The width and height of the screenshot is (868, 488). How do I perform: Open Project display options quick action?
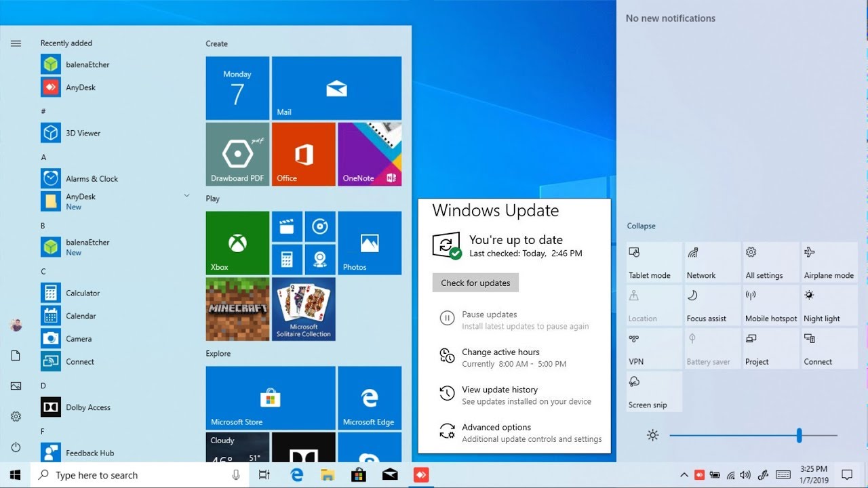coord(771,348)
